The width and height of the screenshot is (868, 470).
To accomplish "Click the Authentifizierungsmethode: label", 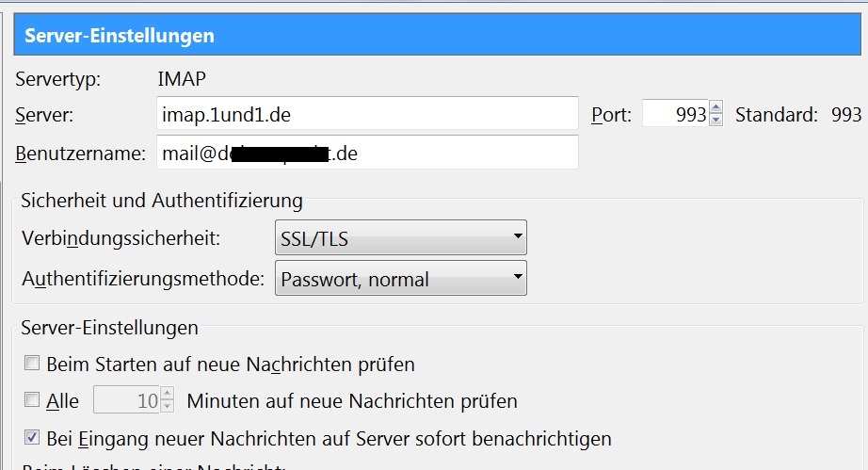I will click(143, 279).
